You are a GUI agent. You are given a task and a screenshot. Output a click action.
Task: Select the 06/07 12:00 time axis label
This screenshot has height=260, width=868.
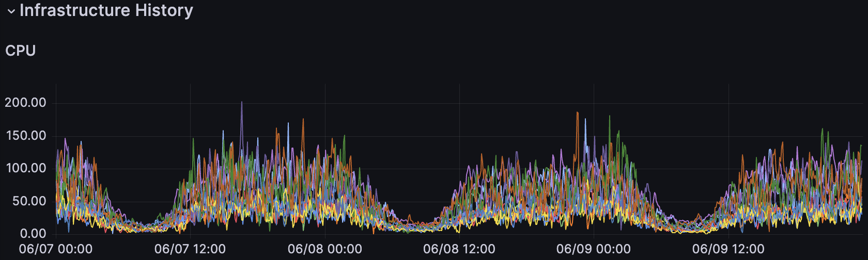point(190,249)
